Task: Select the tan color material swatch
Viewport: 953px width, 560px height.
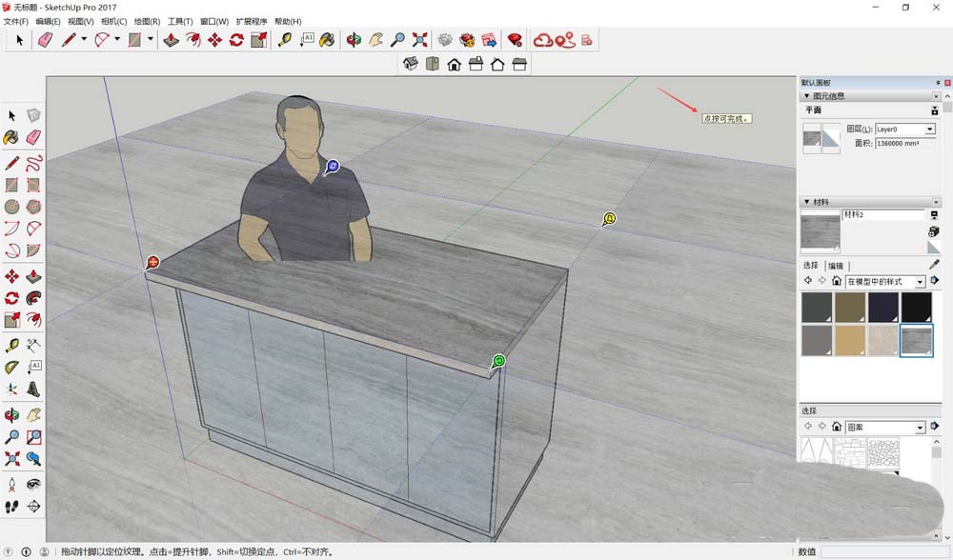Action: coord(850,340)
